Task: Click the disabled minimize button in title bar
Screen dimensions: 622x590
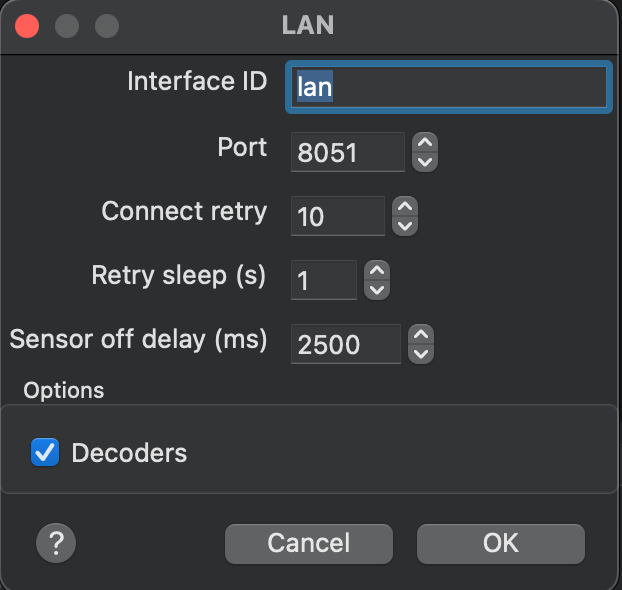Action: click(67, 26)
